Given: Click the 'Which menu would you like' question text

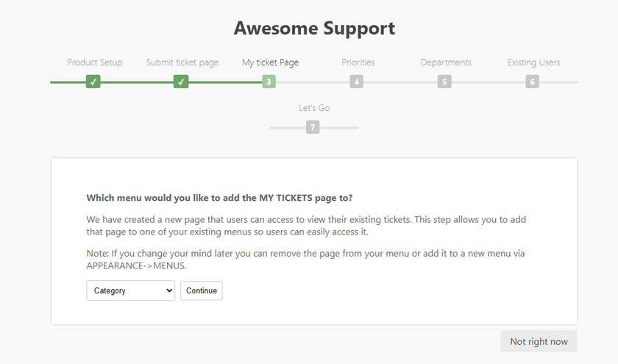Looking at the screenshot, I should pos(219,198).
